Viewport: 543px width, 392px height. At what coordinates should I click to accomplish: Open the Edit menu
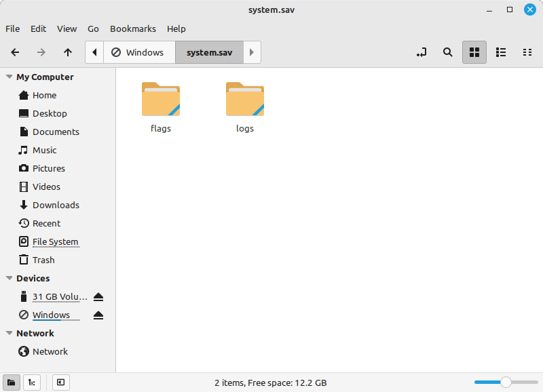coord(38,28)
